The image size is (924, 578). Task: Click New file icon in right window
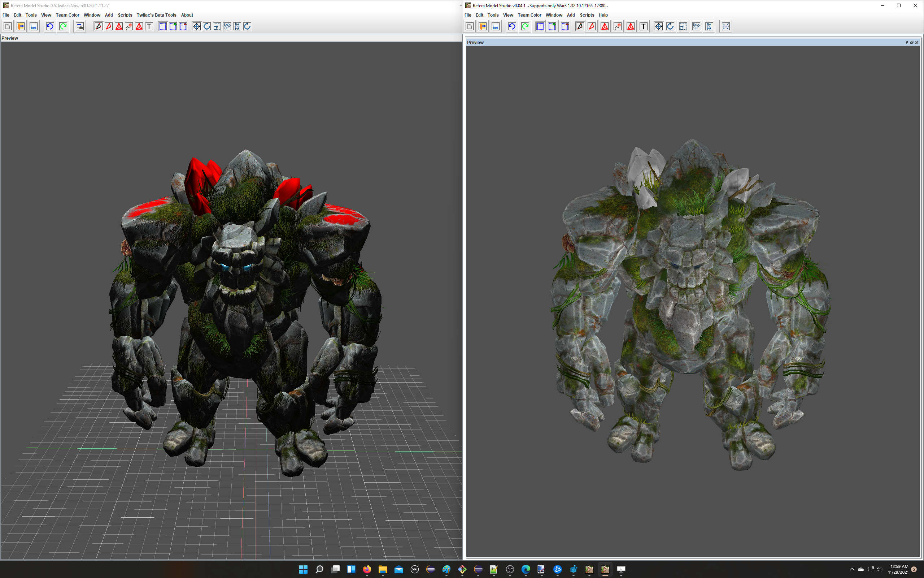[470, 26]
